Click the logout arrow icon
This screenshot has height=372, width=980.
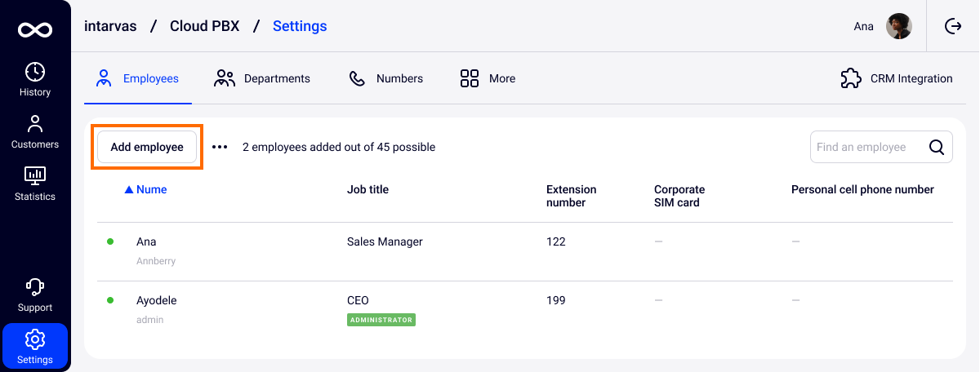tap(953, 26)
